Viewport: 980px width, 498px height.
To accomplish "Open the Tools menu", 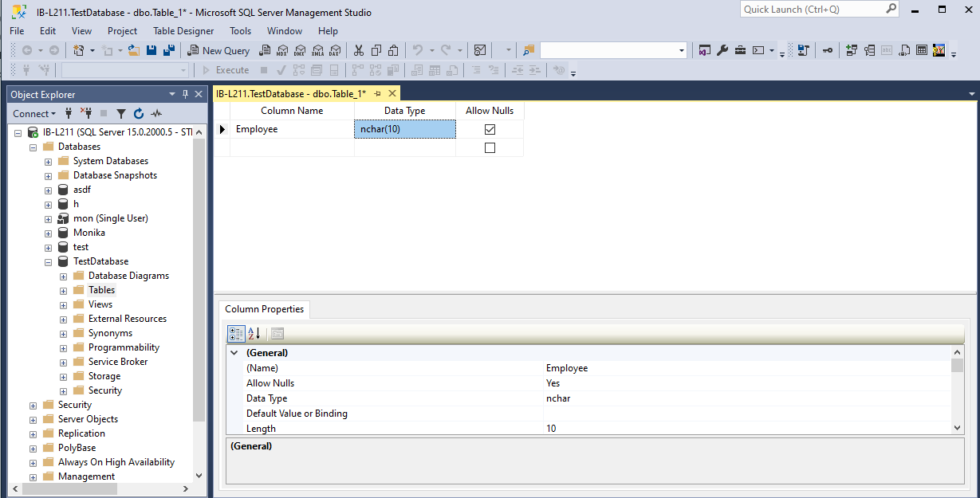I will (240, 31).
